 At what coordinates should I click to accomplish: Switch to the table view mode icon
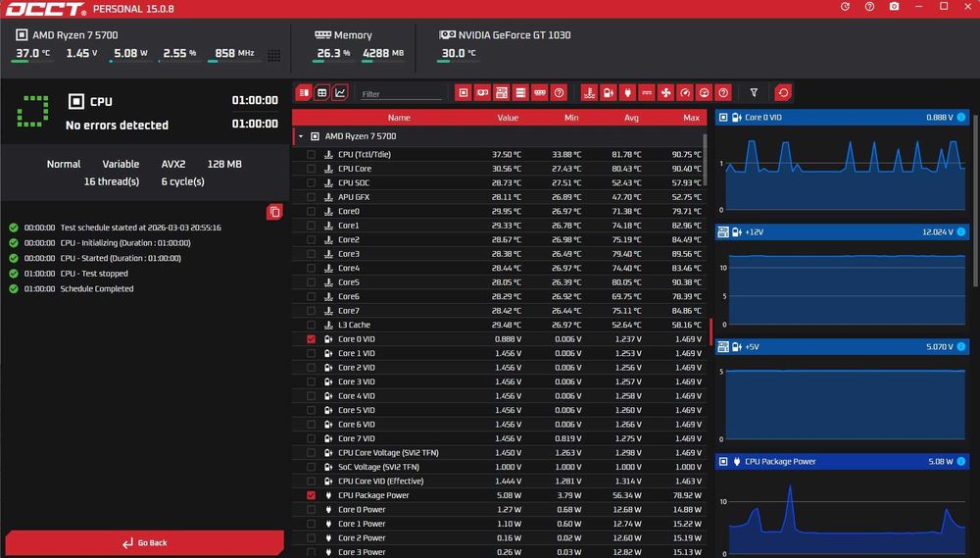321,93
